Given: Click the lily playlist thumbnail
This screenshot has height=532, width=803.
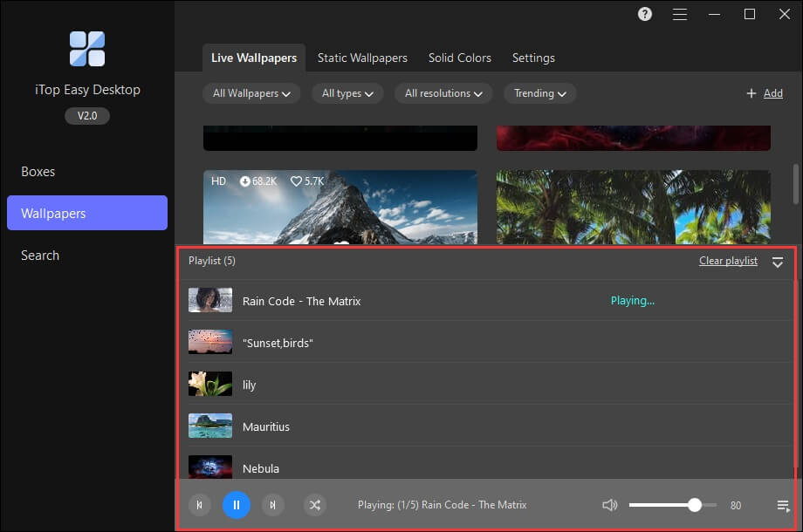Looking at the screenshot, I should [210, 384].
